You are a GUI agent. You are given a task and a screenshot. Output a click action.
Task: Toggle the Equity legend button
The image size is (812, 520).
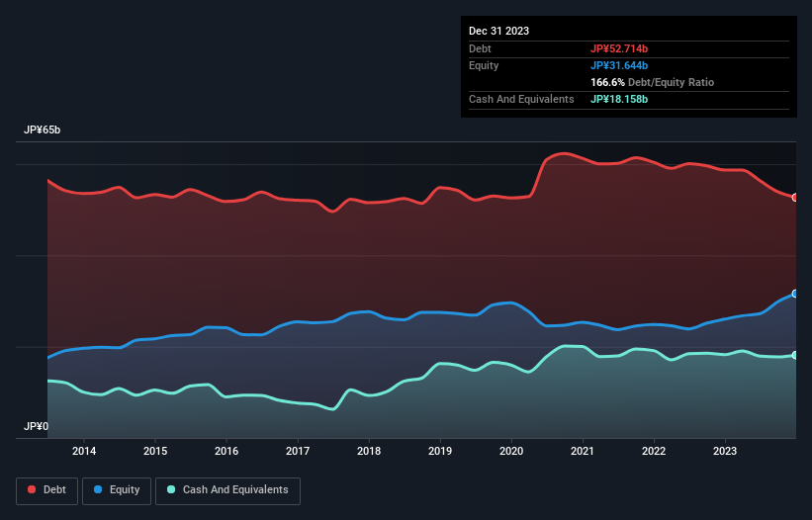coord(117,490)
